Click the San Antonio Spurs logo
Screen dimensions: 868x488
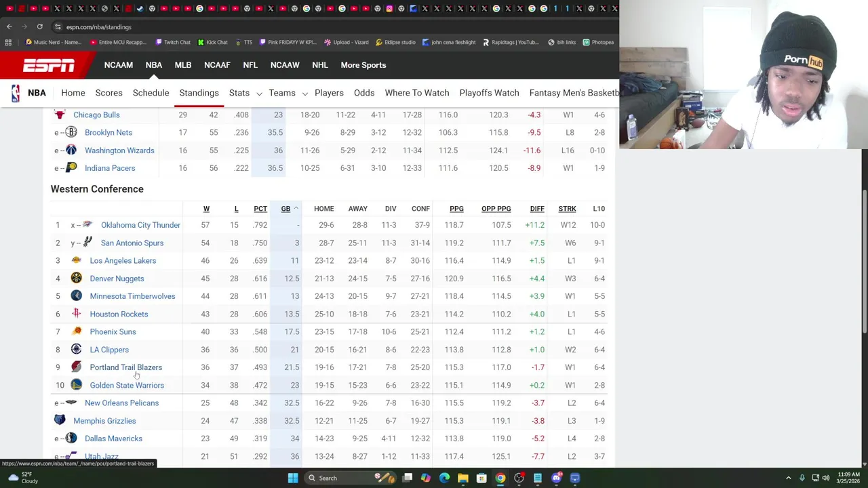click(x=87, y=243)
